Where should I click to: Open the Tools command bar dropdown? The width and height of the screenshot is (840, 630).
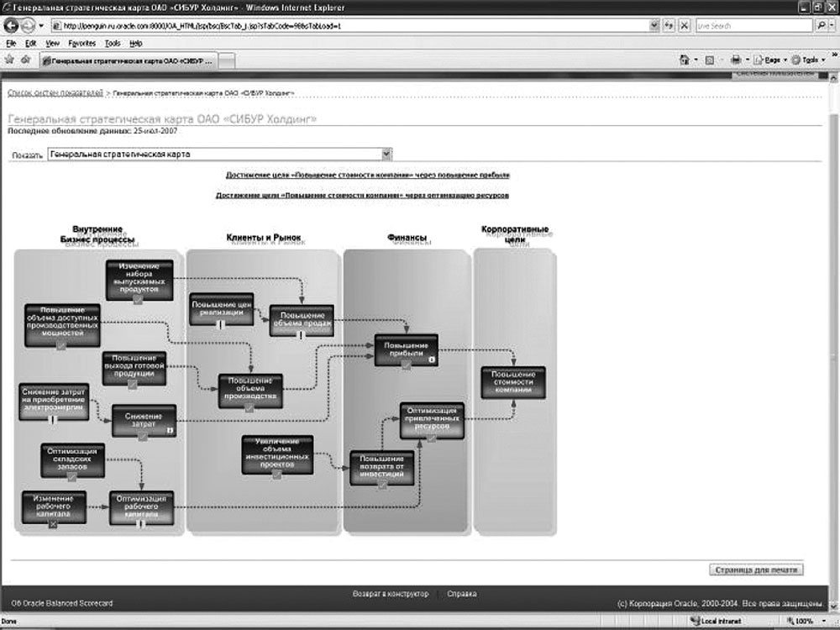point(809,60)
